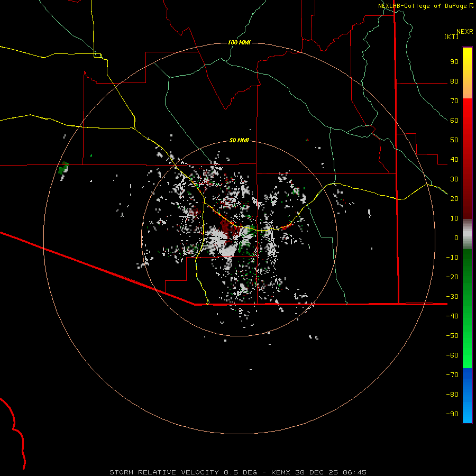Click the 40 value on the velocity scale
Viewport: 476px width, 476px height.
tap(454, 159)
